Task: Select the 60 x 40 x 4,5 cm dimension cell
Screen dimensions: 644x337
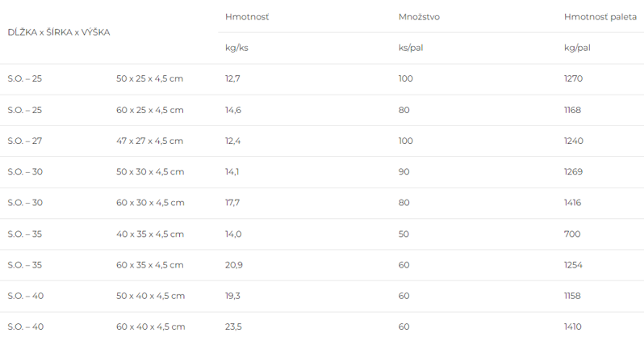Action: tap(150, 327)
